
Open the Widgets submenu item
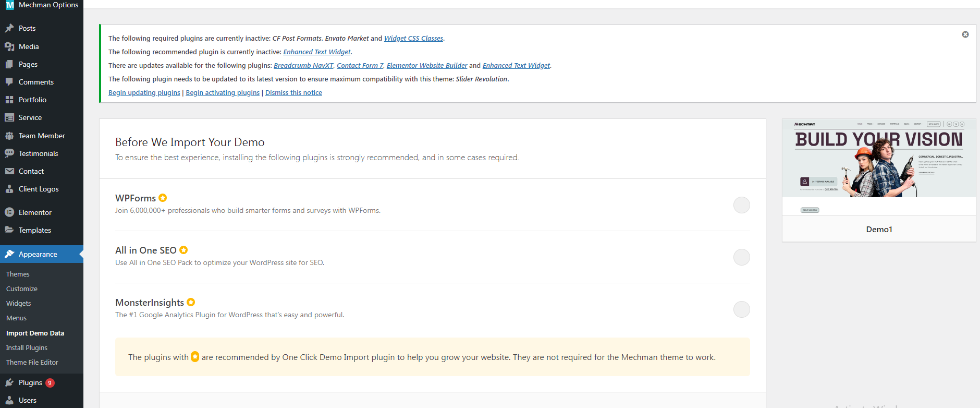click(19, 303)
